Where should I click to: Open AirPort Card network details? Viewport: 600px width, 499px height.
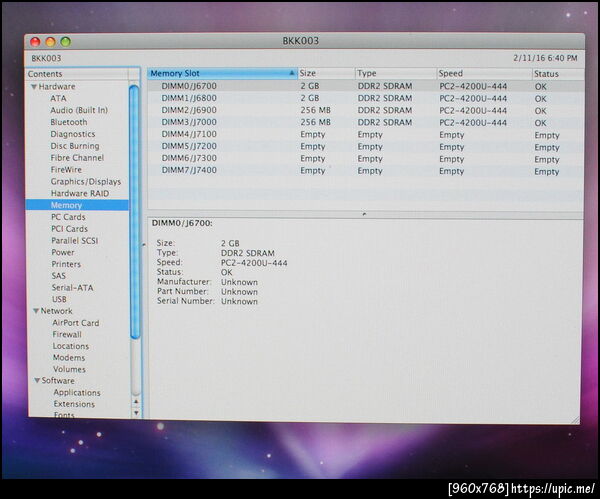[76, 323]
